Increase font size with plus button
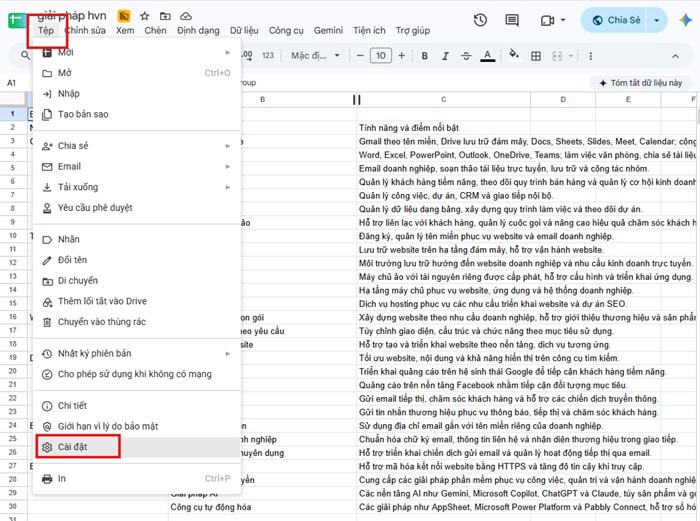The height and width of the screenshot is (521, 700). (401, 56)
